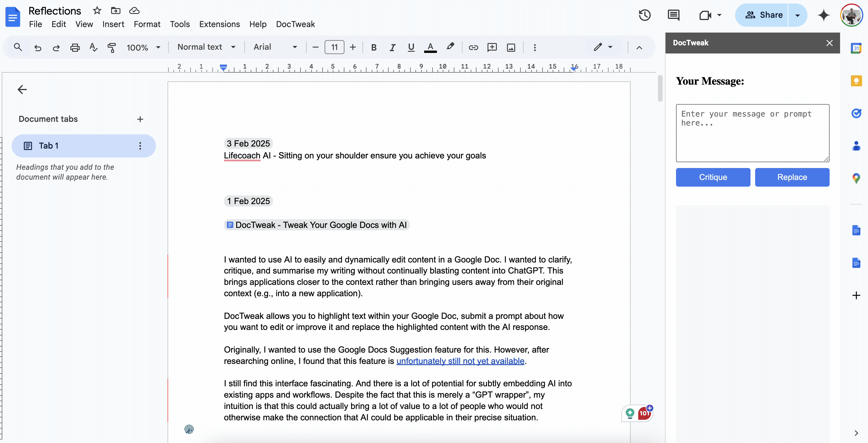The image size is (868, 443).
Task: Click the insert link icon
Action: (473, 47)
